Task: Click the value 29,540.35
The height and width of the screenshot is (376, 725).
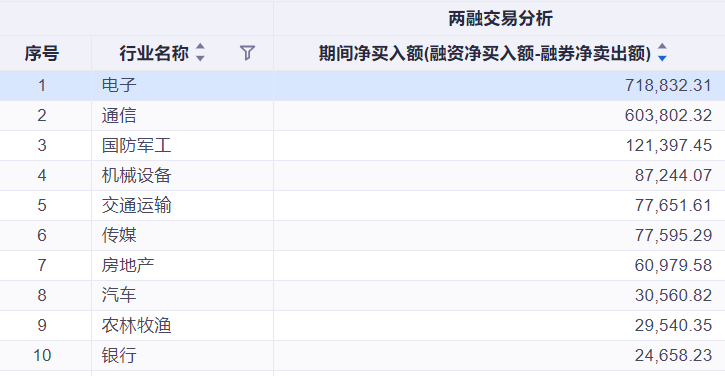Action: pyautogui.click(x=673, y=325)
